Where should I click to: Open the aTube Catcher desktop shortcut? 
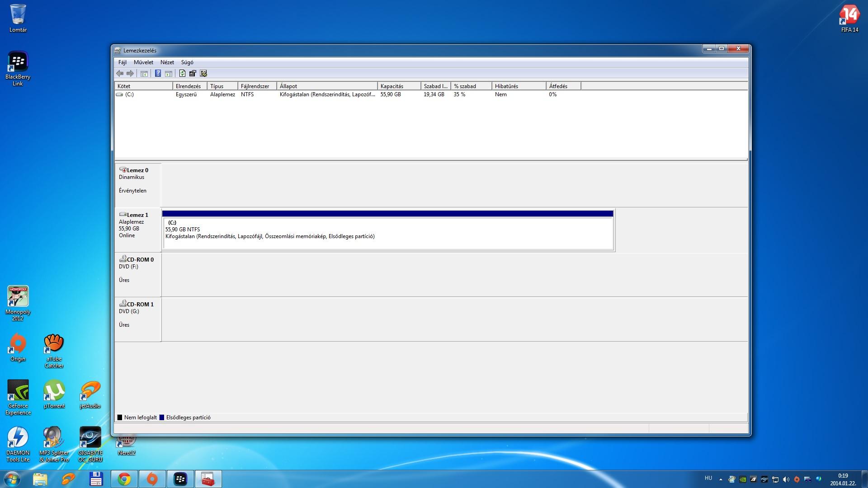(x=54, y=351)
